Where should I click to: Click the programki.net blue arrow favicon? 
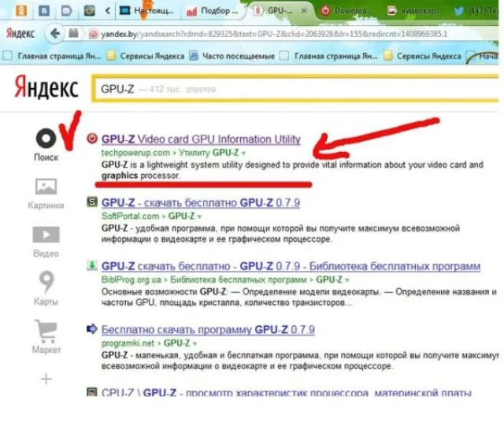pos(92,329)
